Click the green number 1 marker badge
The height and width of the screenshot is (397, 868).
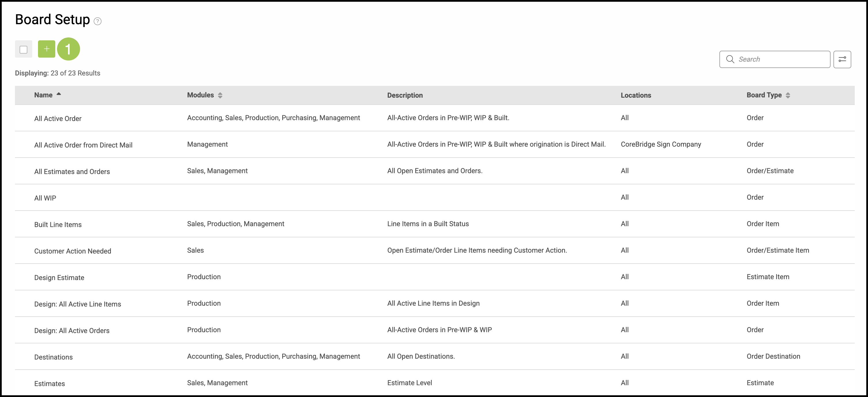(x=69, y=49)
